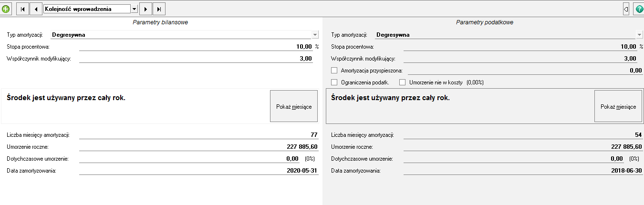Viewport: 644px width, 205px height.
Task: Toggle Umorzenie nie w koszty checkbox
Action: pos(402,82)
